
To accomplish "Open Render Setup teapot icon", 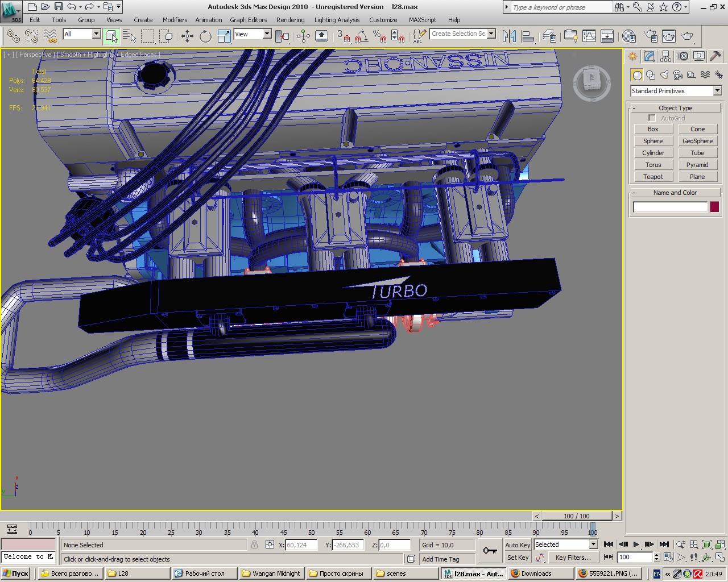I will [650, 36].
